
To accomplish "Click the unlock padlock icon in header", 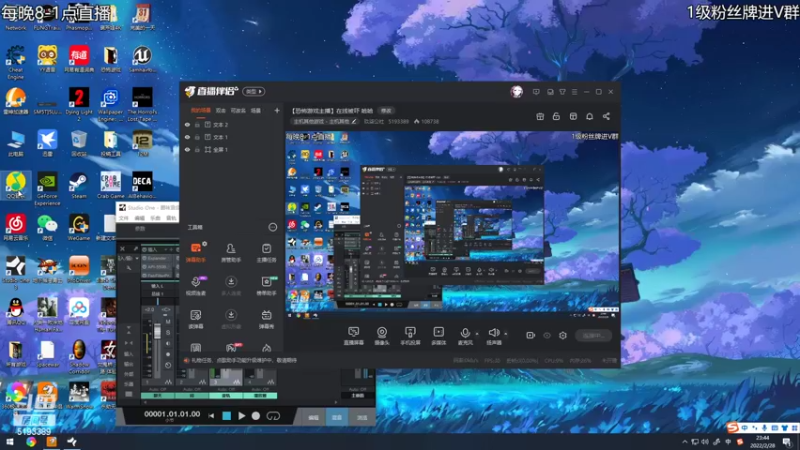I will point(556,116).
